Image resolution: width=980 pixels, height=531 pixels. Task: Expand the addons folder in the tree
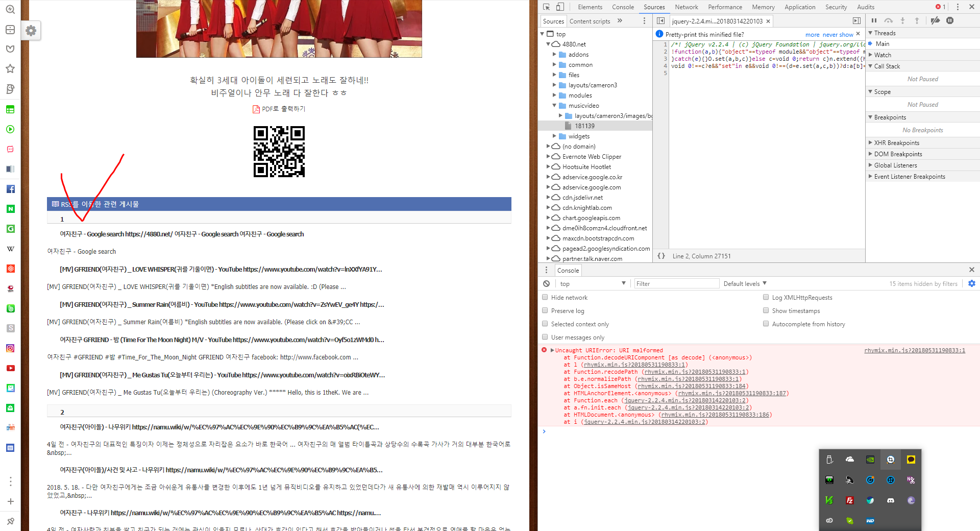click(x=555, y=54)
